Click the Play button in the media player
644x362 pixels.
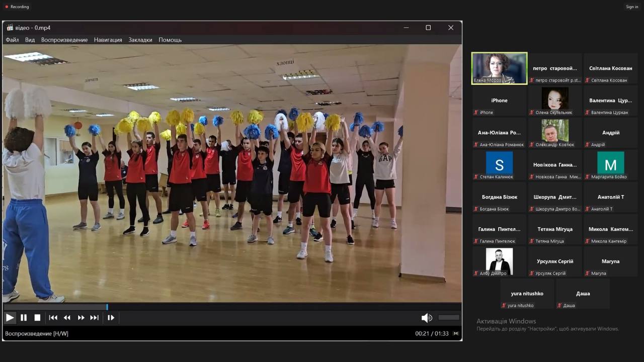(x=10, y=317)
